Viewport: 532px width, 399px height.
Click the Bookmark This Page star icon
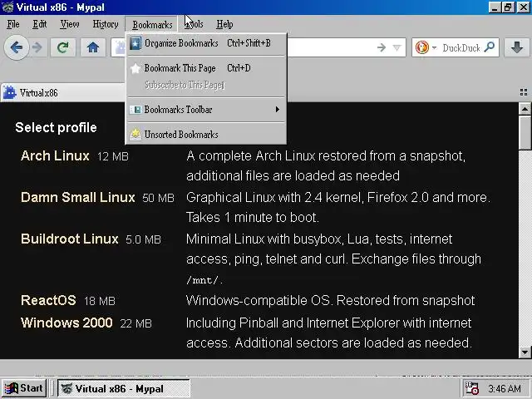tap(135, 68)
